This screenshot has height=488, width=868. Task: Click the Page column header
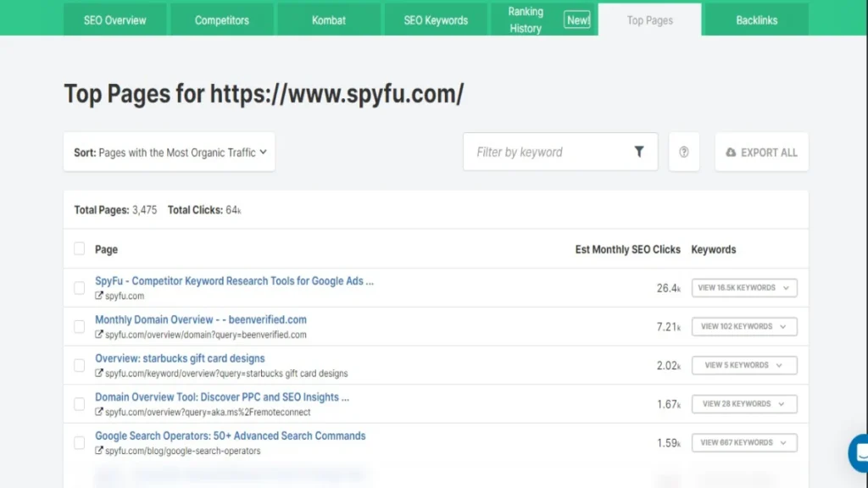pyautogui.click(x=106, y=250)
